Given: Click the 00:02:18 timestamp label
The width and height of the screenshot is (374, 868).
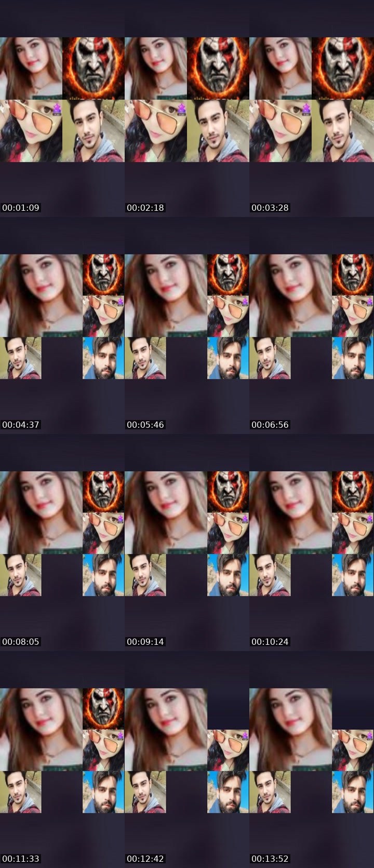Looking at the screenshot, I should click(145, 208).
